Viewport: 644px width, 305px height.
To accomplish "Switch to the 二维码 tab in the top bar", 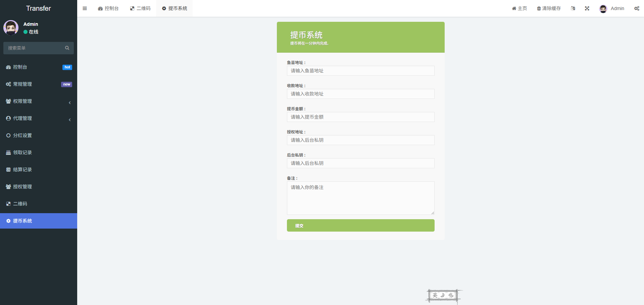I will pyautogui.click(x=140, y=8).
